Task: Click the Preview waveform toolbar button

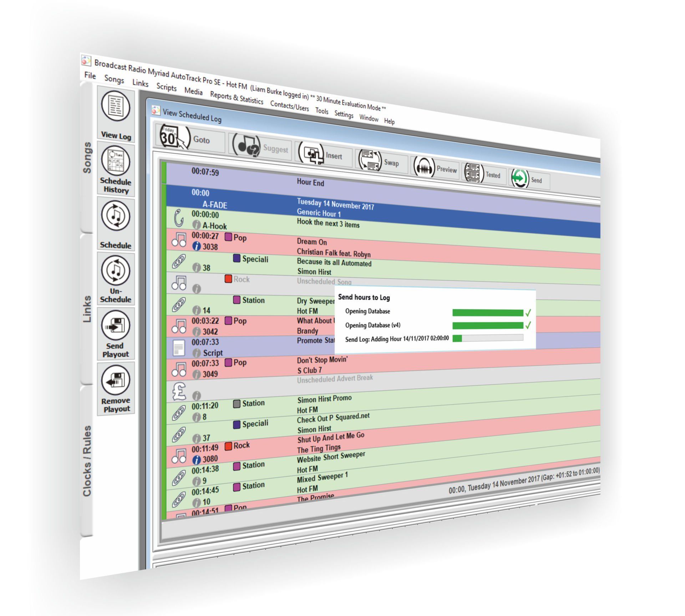Action: tap(435, 168)
